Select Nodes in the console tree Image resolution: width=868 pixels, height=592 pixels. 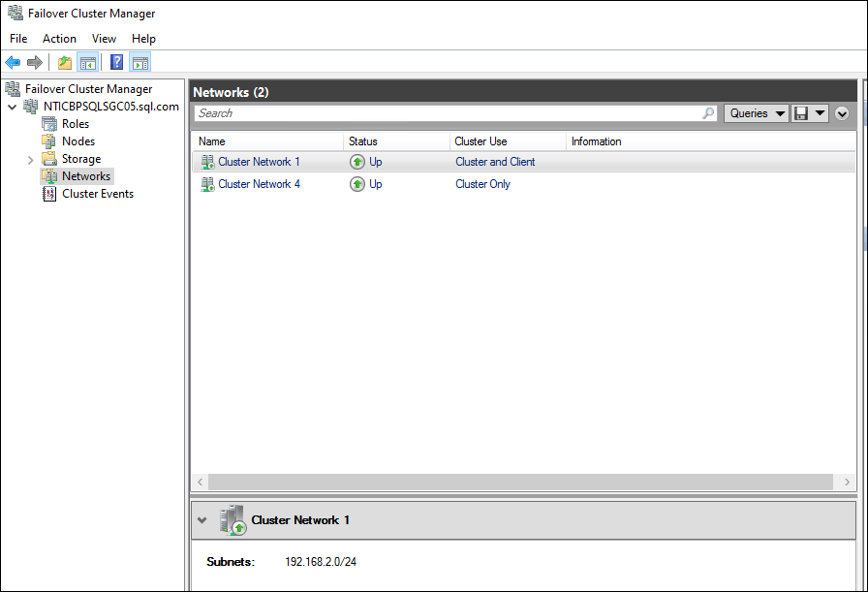77,141
